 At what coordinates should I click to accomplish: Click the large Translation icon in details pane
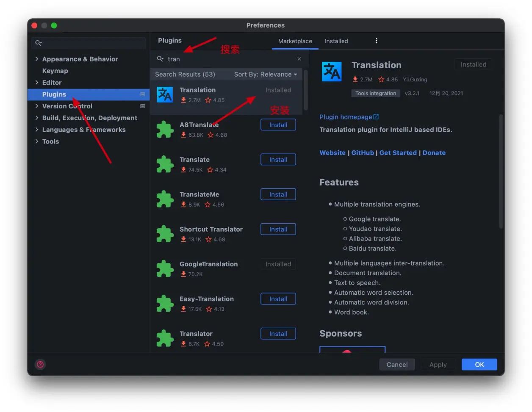[332, 72]
